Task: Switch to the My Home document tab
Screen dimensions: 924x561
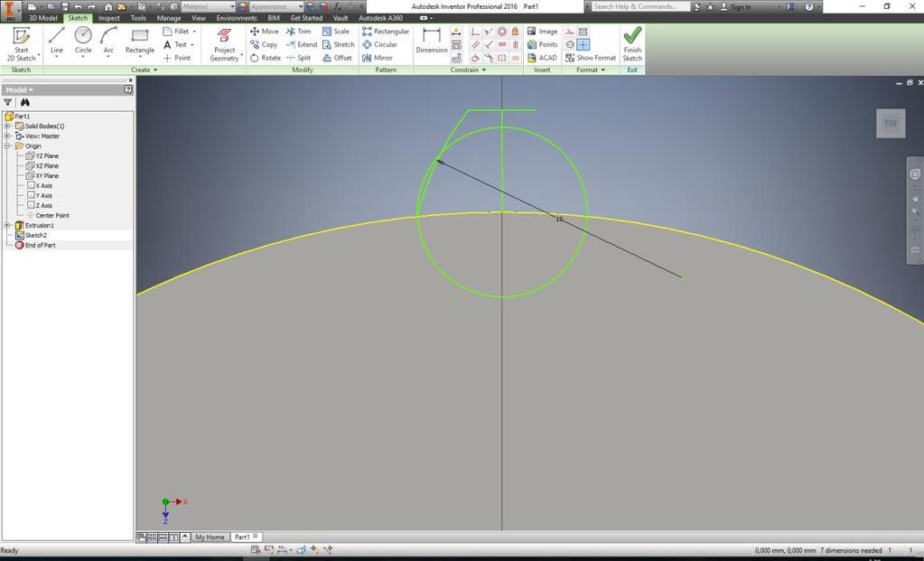Action: 210,538
